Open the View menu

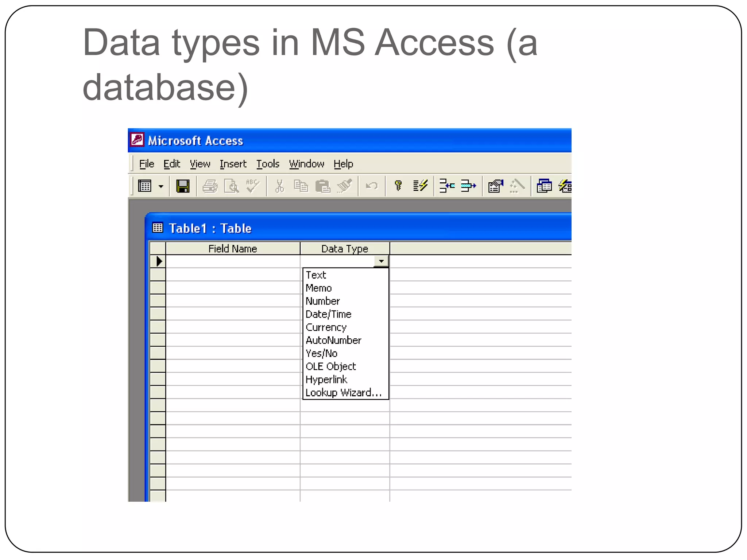200,164
